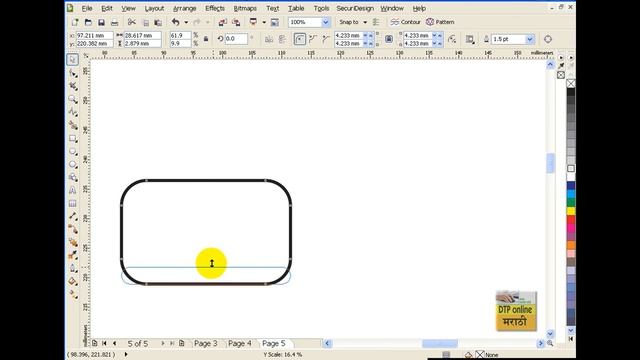Pick the yellow color swatch

point(571,211)
